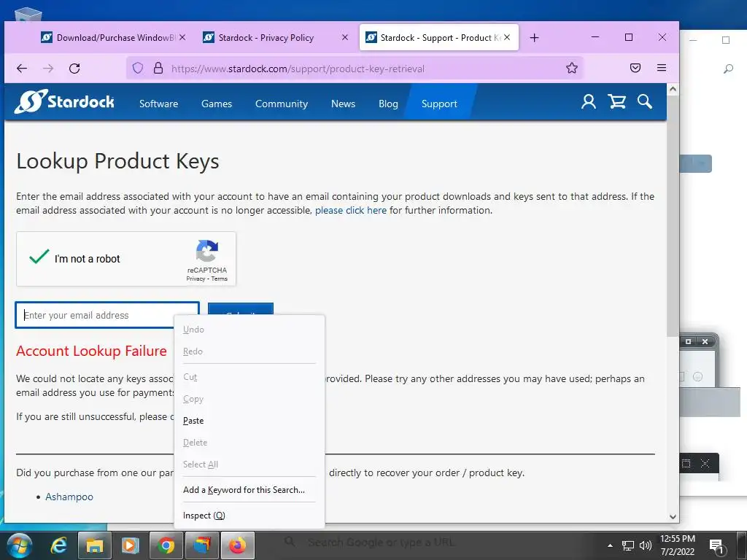Click the padlock site security icon
Screen dimensions: 747x560
pos(158,68)
